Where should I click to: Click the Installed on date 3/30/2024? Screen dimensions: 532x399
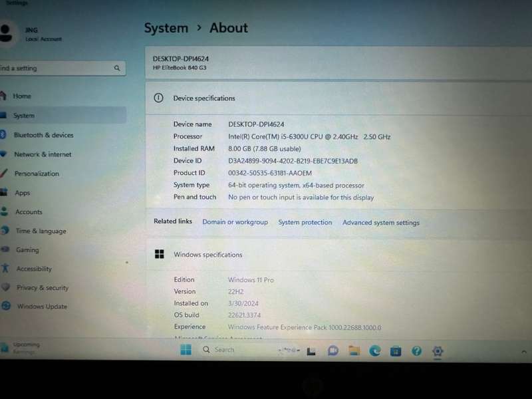[243, 303]
